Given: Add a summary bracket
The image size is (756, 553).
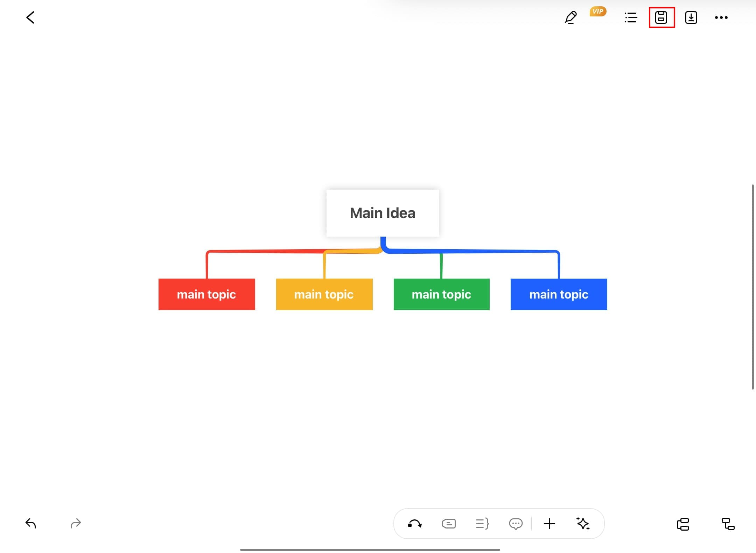Looking at the screenshot, I should pos(482,524).
